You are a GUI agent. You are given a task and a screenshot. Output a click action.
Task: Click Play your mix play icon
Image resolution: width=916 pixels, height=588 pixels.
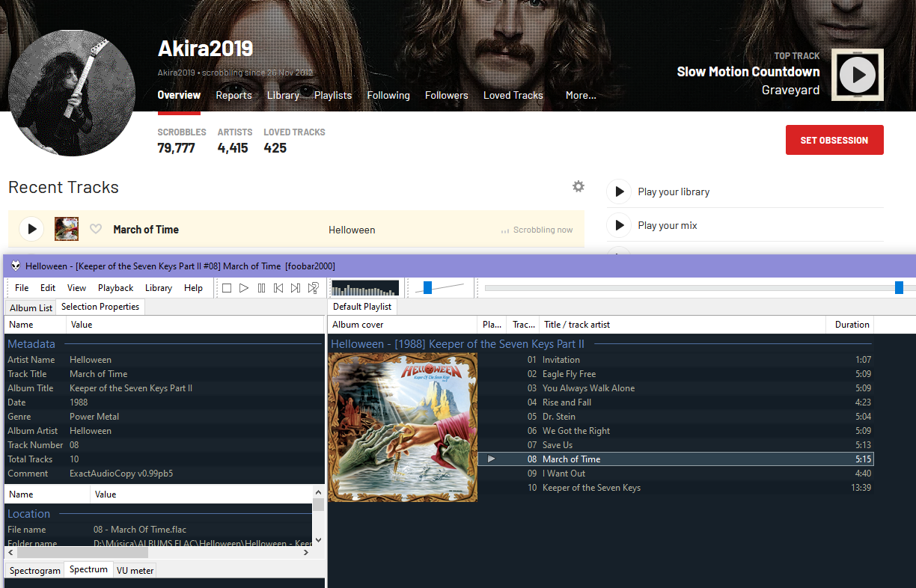(x=619, y=225)
